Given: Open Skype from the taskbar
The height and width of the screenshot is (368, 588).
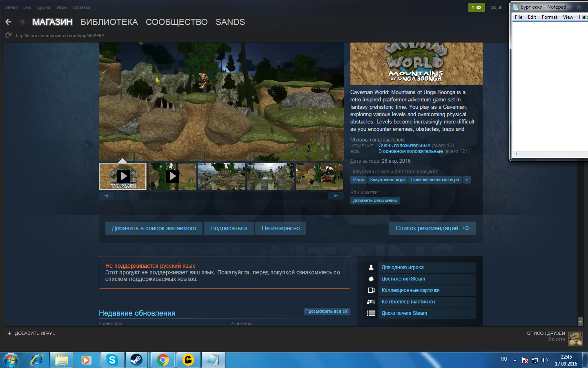Looking at the screenshot, I should (x=112, y=360).
